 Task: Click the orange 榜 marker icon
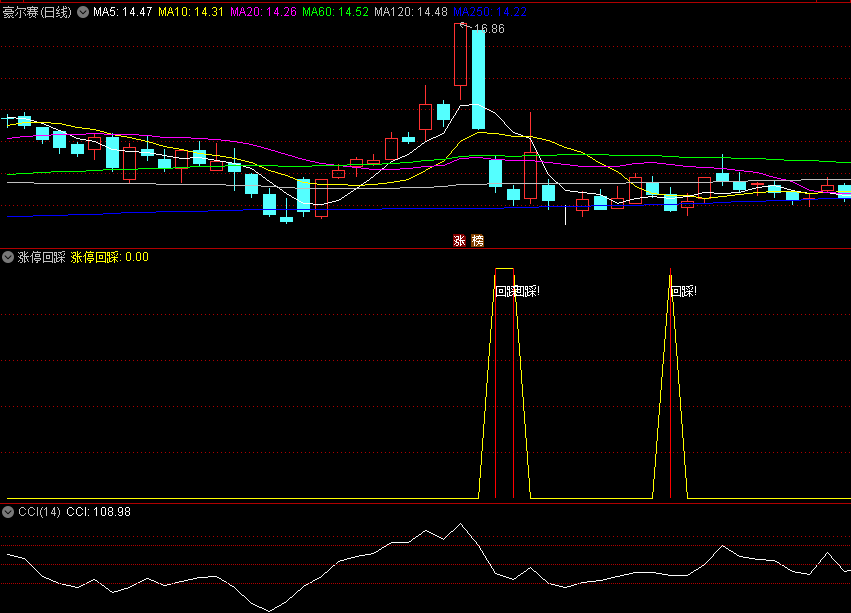478,241
